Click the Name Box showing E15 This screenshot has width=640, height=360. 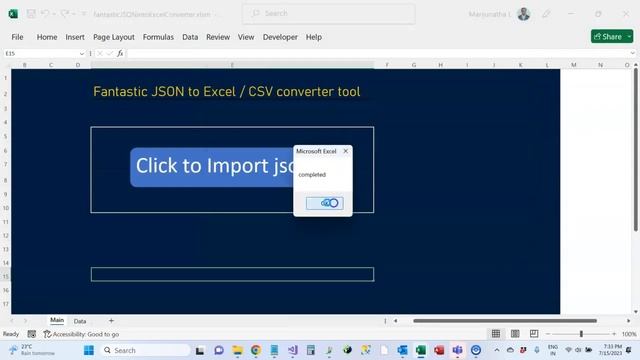41,53
